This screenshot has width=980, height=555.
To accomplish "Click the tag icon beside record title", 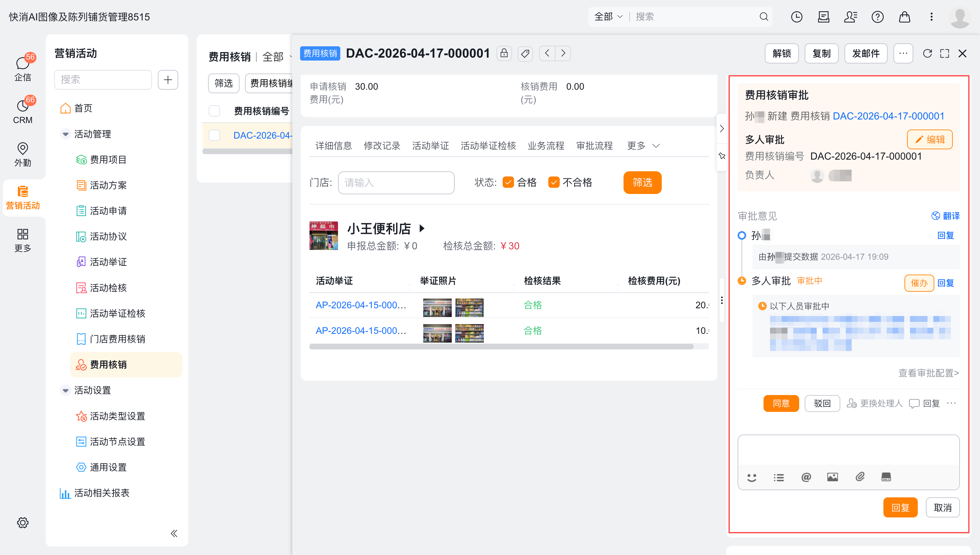I will coord(525,53).
